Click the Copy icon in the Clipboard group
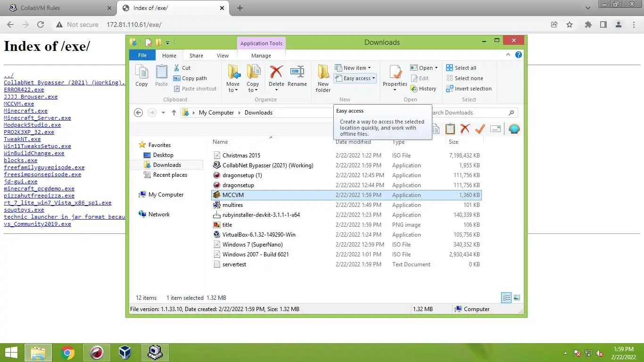Image resolution: width=644 pixels, height=362 pixels. point(141,75)
